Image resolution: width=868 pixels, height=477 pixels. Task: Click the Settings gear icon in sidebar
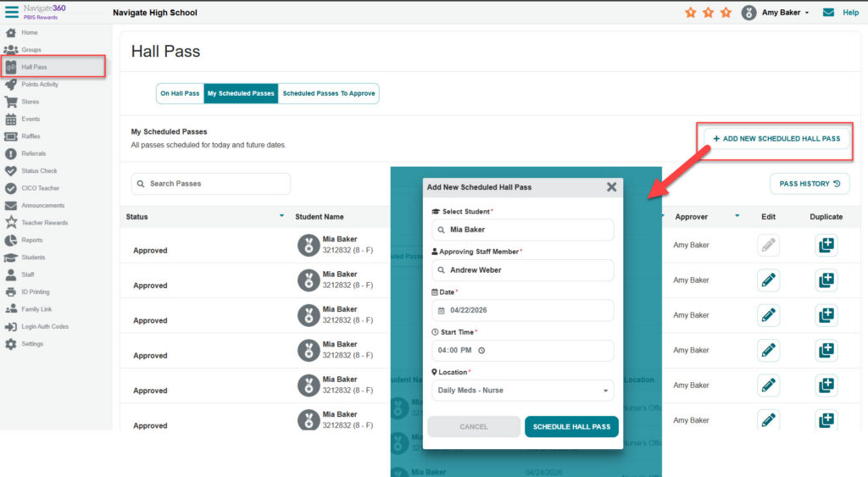coord(11,344)
